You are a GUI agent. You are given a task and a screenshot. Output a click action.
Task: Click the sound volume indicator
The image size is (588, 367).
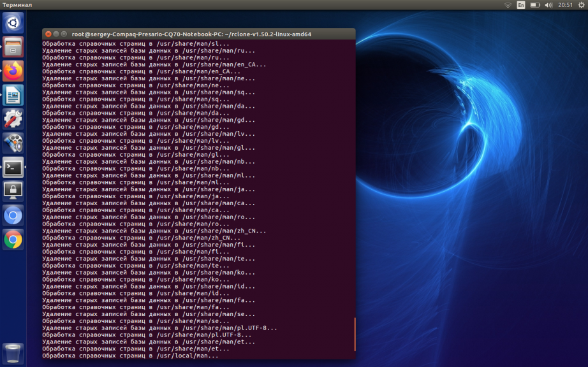548,5
